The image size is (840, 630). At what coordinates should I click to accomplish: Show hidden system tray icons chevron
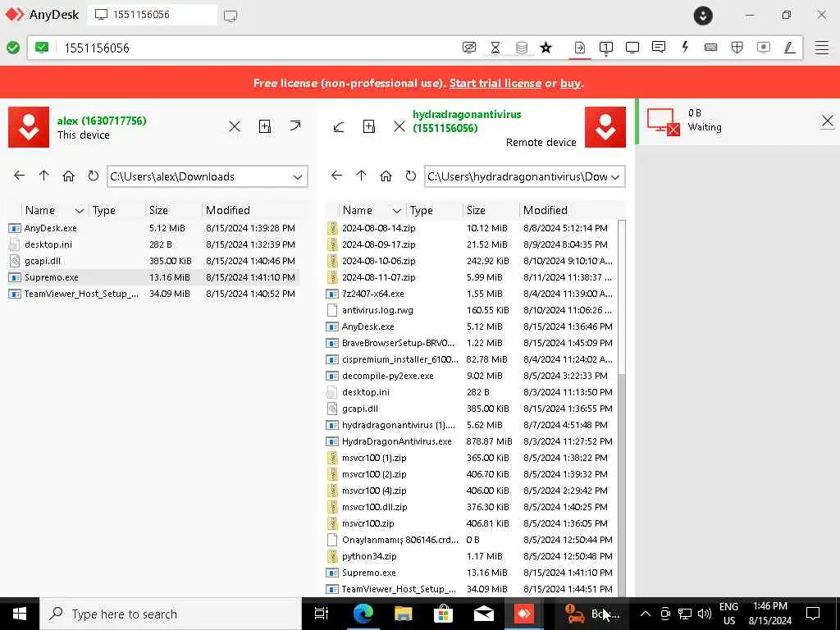coord(646,614)
